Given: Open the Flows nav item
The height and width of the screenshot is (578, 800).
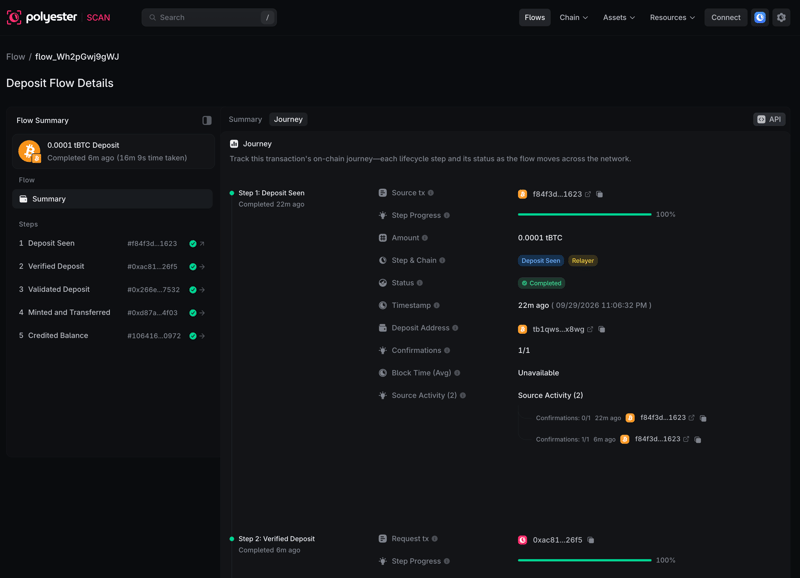Looking at the screenshot, I should [x=534, y=17].
